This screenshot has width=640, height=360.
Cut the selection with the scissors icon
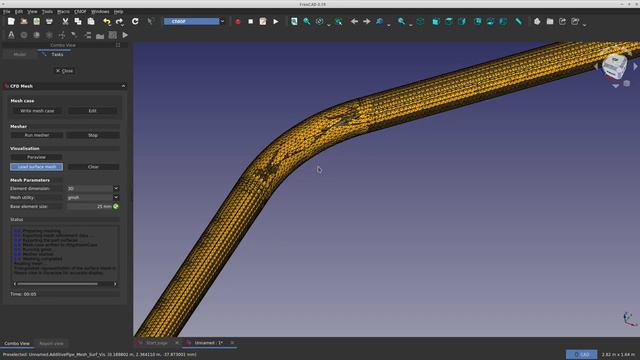click(x=65, y=21)
